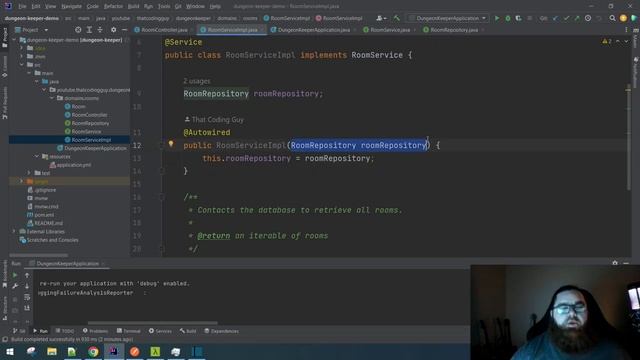Image resolution: width=640 pixels, height=360 pixels.
Task: Run with coverage icon in toolbar
Action: (518, 18)
